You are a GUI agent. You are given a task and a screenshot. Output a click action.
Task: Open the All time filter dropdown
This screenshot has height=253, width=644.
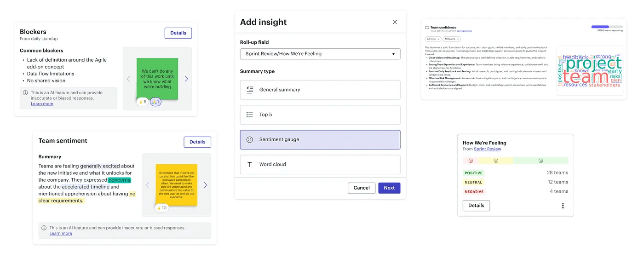point(433,39)
